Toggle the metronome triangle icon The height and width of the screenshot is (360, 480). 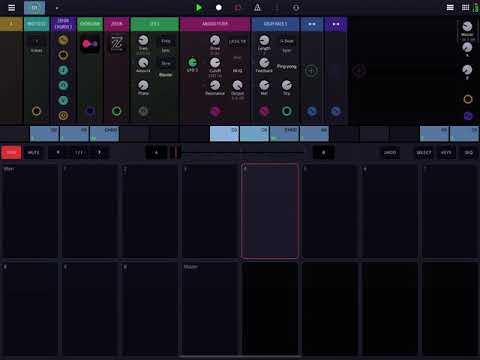257,7
